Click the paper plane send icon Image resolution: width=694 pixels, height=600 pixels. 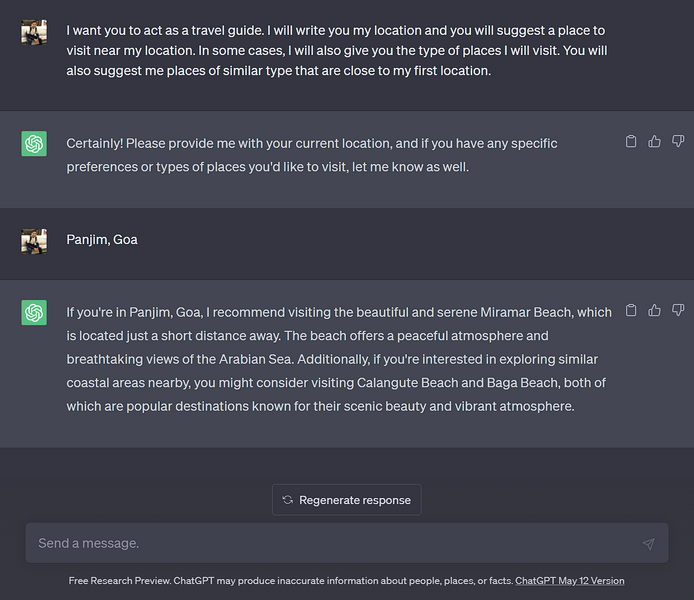[648, 544]
